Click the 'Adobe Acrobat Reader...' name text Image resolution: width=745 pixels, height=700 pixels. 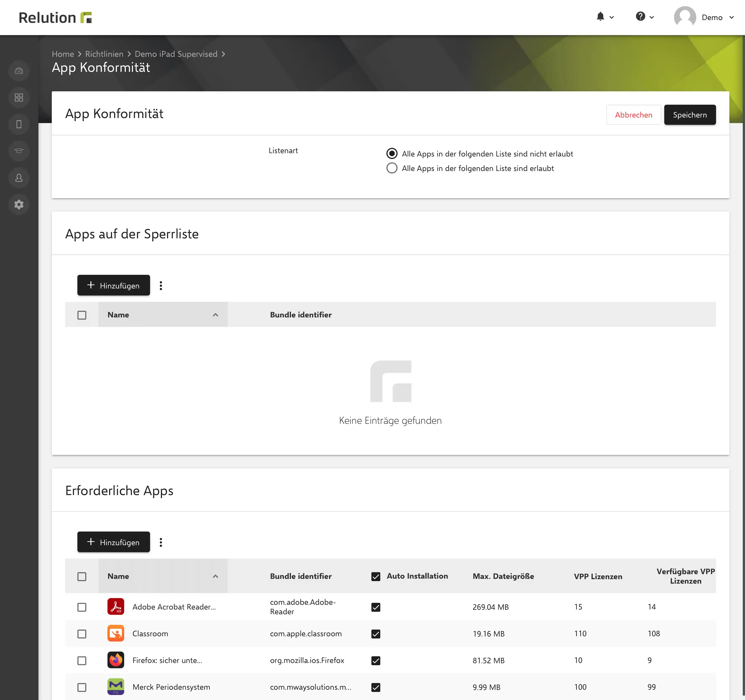click(174, 607)
